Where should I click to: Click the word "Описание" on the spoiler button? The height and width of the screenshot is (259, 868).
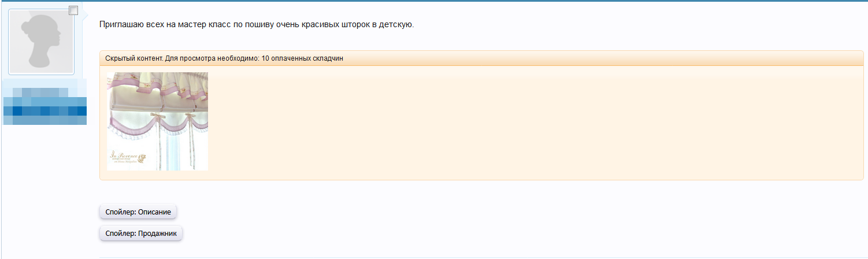(154, 212)
